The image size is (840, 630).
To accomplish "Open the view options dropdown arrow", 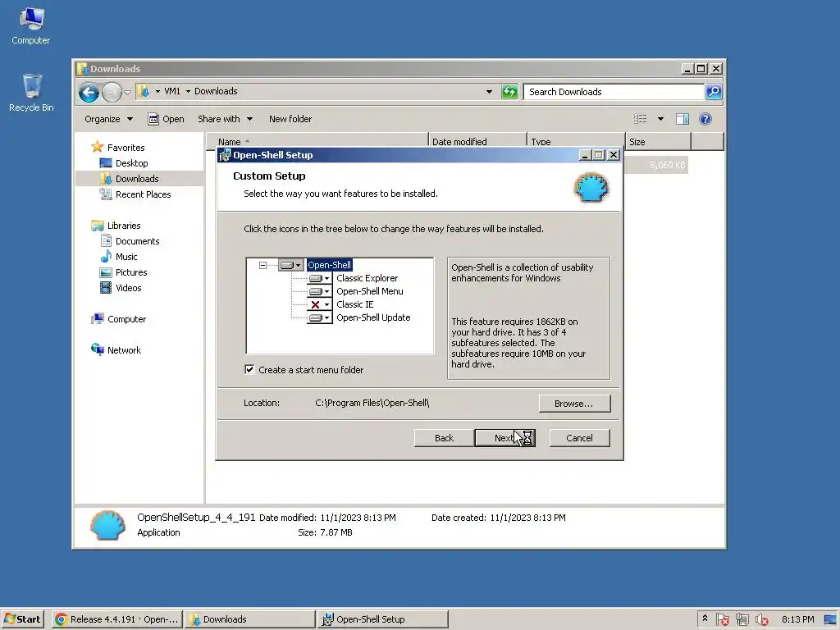I will (660, 119).
